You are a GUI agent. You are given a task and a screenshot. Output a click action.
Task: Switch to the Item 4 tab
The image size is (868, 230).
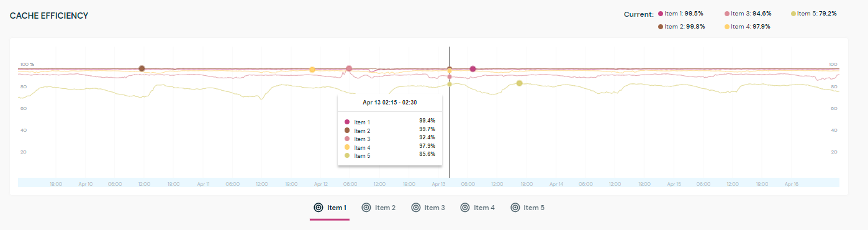[x=477, y=208]
